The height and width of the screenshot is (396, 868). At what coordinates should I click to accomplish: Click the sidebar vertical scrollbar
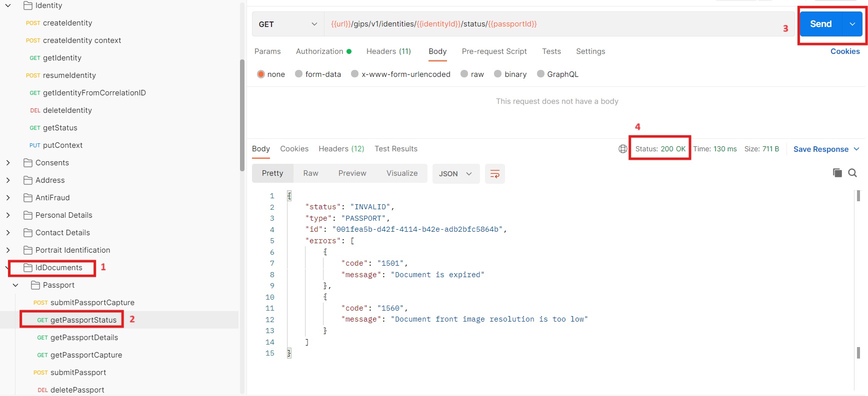242,116
